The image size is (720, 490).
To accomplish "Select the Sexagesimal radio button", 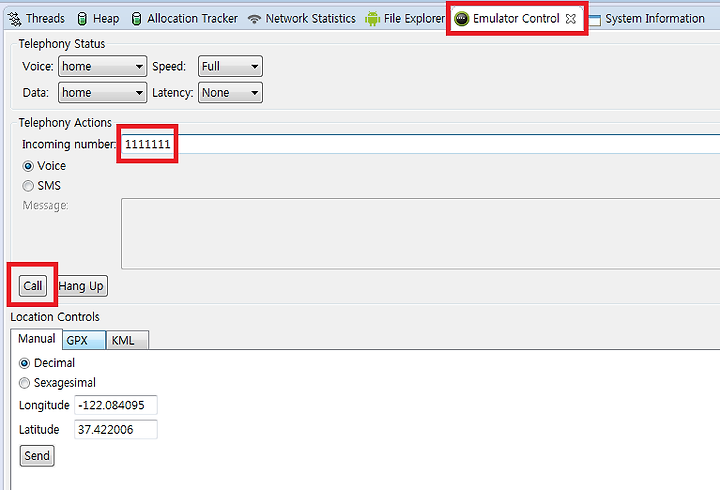I will (24, 383).
